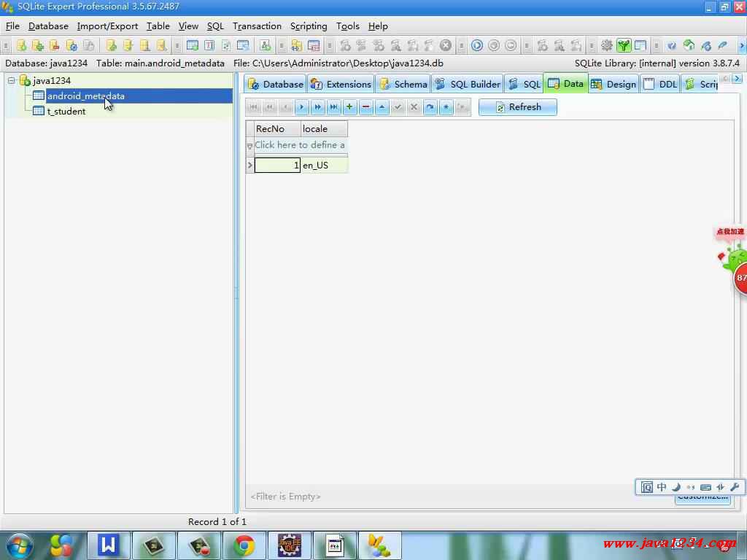The image size is (747, 560).
Task: Click the database icon with blue gear
Action: (71, 46)
